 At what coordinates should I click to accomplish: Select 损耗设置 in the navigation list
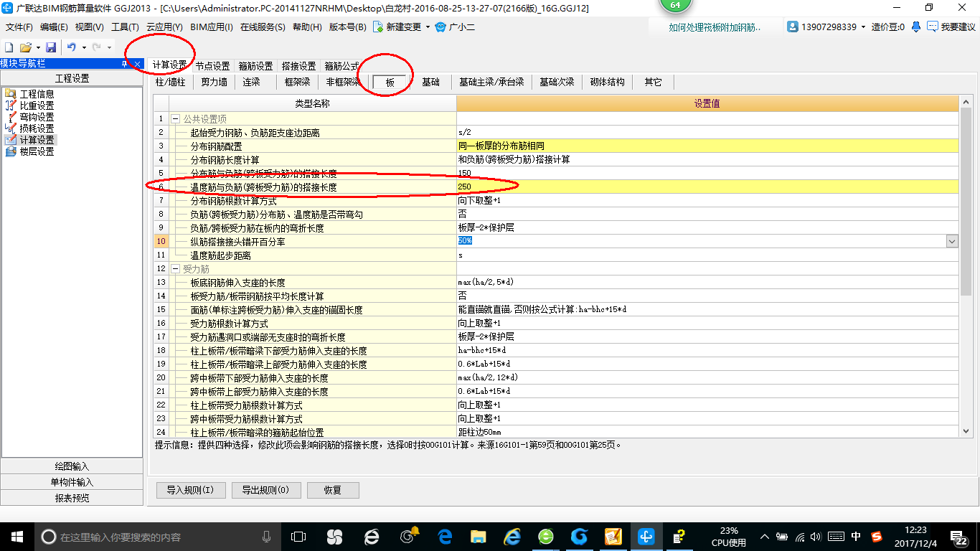tap(37, 128)
